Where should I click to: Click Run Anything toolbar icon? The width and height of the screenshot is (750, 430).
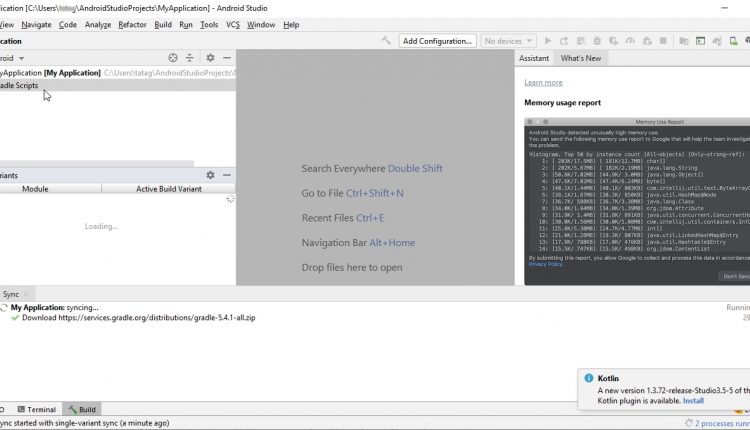click(700, 41)
